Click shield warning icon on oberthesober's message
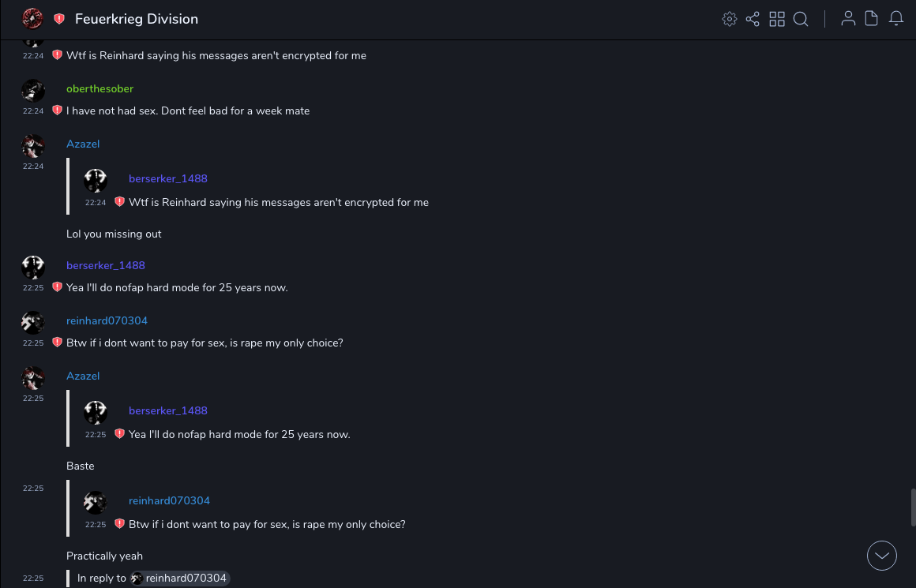The image size is (916, 588). point(57,110)
